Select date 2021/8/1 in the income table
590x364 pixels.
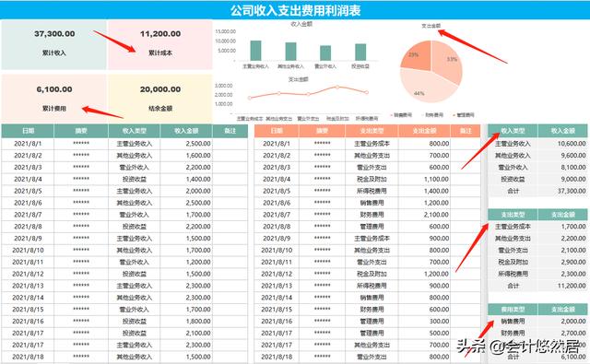[28, 144]
